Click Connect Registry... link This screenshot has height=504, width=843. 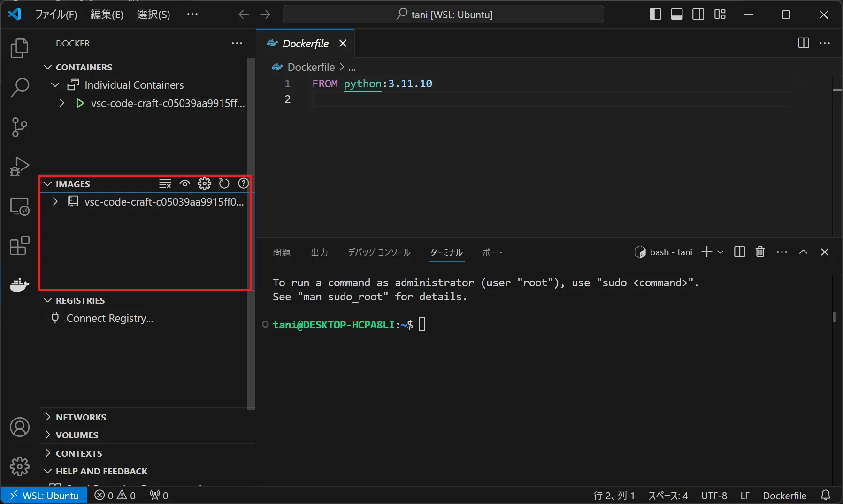109,318
